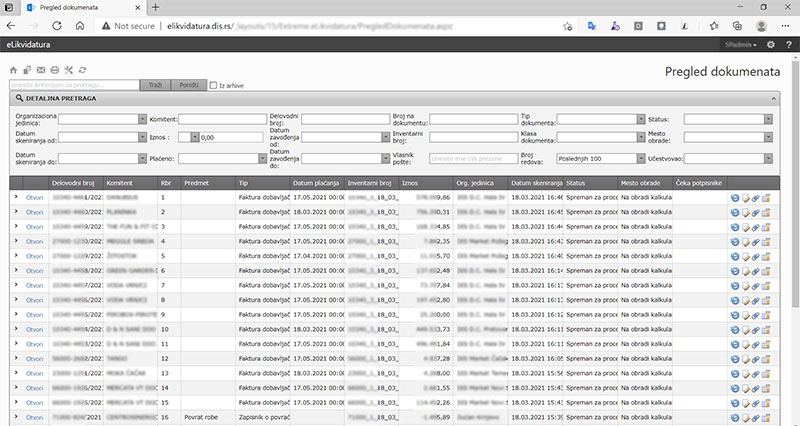Enable the 'Iz arhive' checkbox
Viewport: 800px width, 426px height.
213,86
